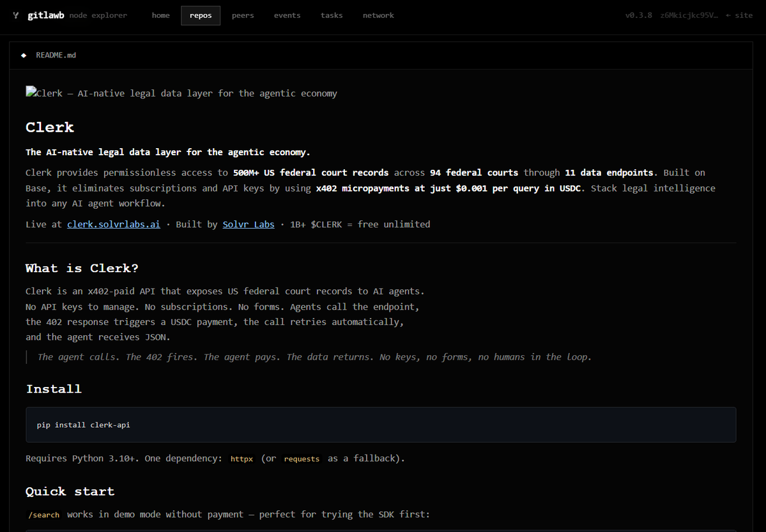Click the site link in the header
Viewport: 766px width, 532px height.
point(739,15)
